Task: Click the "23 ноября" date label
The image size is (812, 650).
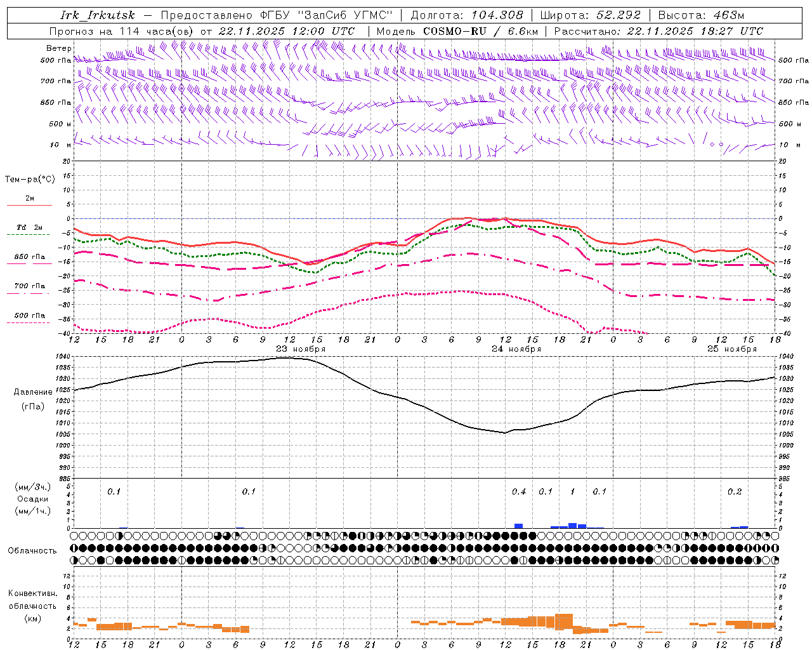Action: (301, 348)
